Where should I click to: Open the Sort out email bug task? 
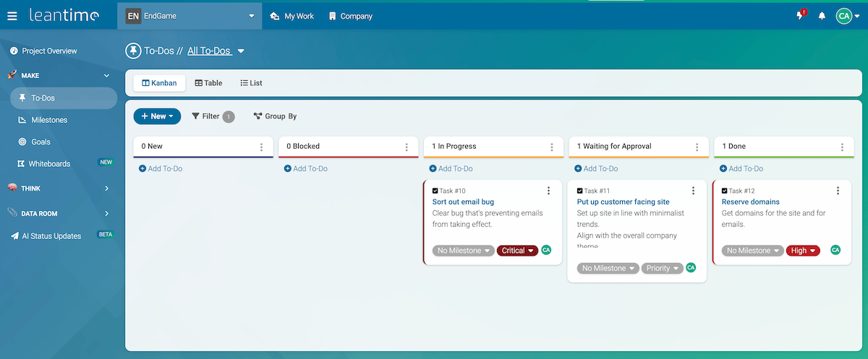pyautogui.click(x=463, y=202)
